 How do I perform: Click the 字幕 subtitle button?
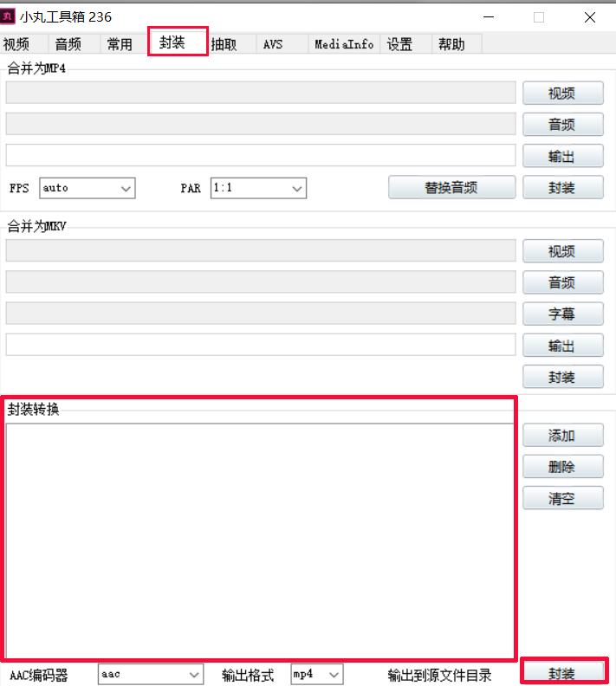pos(562,314)
